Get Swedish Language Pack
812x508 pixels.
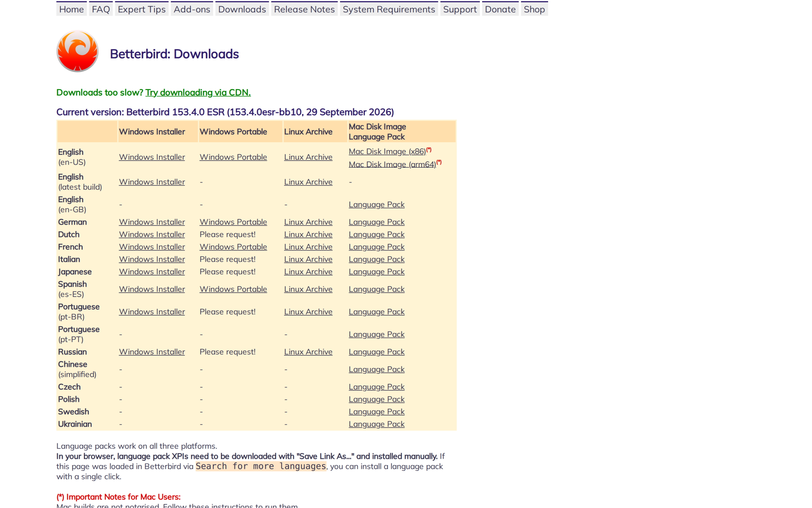[377, 411]
